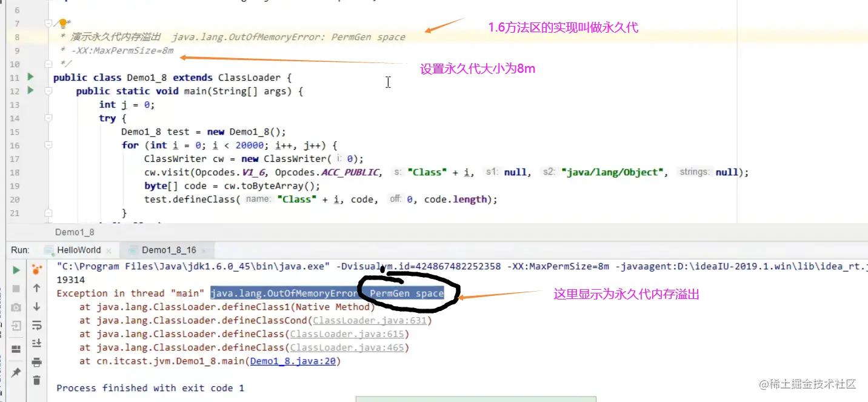Collapse the Javadoc comment fold on line 7
868x402 pixels.
coord(48,23)
